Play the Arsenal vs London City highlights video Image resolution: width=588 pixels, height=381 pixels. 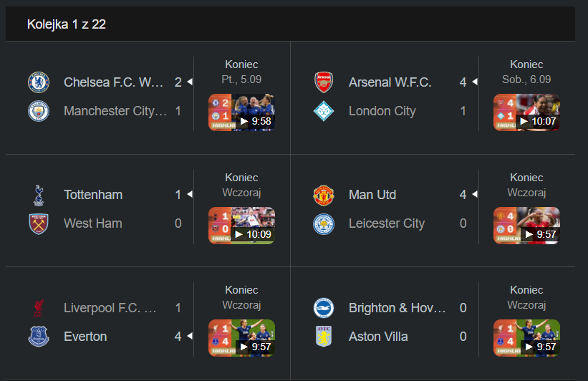coord(526,112)
